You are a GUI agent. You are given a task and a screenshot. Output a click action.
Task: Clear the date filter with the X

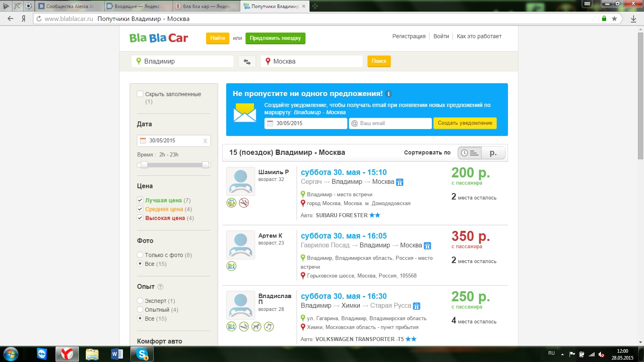click(205, 141)
